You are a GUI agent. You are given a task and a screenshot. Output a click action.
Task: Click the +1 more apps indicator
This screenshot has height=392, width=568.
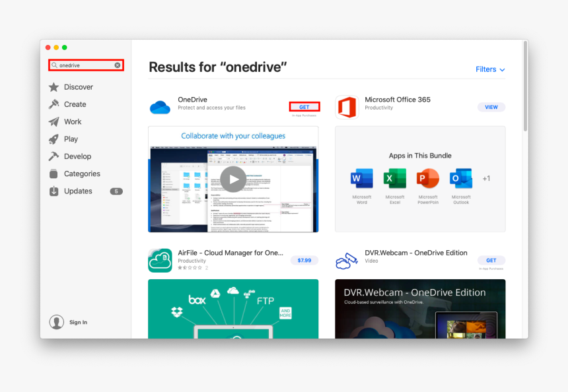coord(486,178)
